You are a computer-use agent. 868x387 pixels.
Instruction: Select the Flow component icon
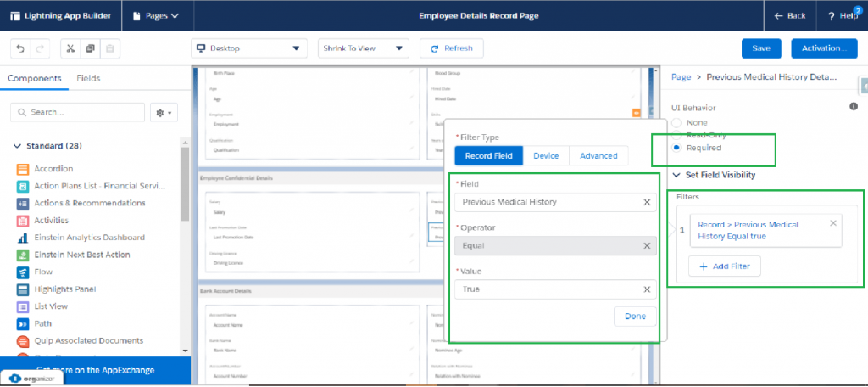pos(23,272)
